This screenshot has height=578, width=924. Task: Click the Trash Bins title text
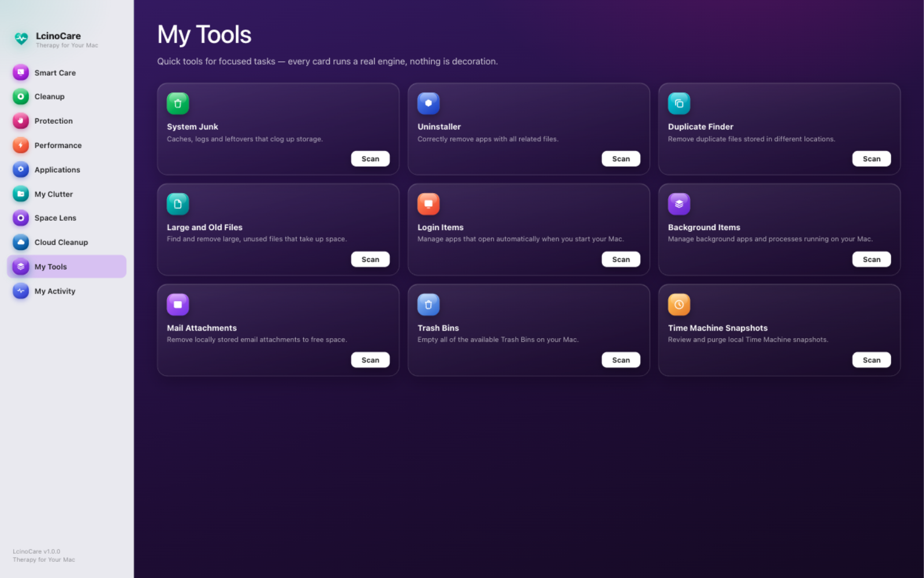pos(438,328)
